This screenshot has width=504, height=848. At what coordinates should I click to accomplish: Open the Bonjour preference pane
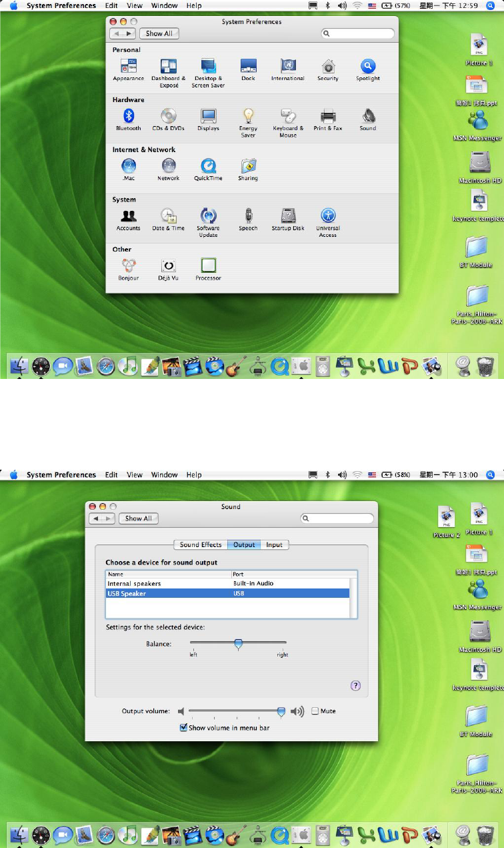(129, 269)
